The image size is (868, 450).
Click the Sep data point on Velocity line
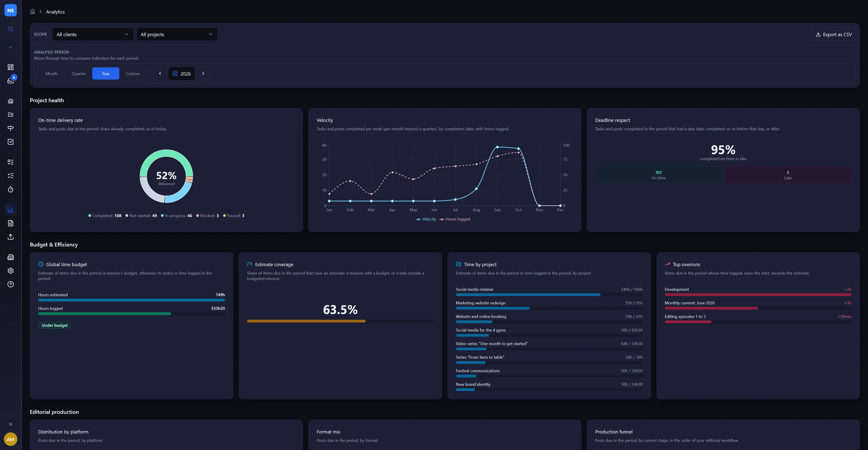(x=497, y=147)
